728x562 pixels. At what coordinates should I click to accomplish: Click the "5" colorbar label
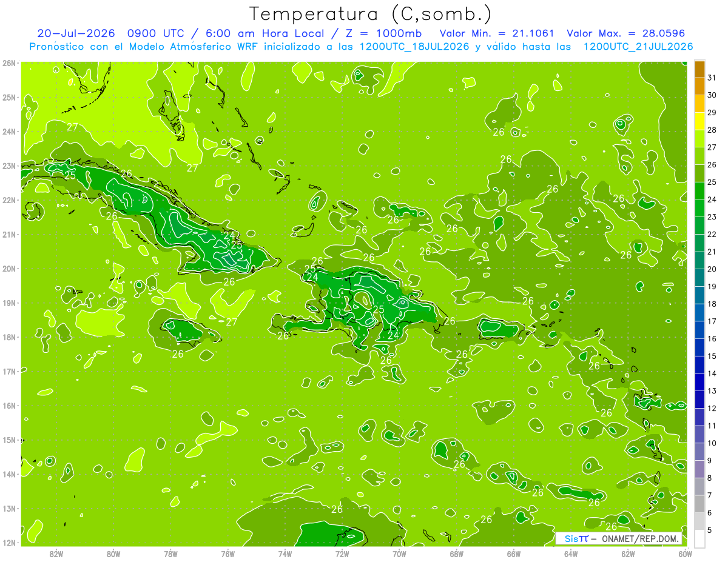pos(710,530)
